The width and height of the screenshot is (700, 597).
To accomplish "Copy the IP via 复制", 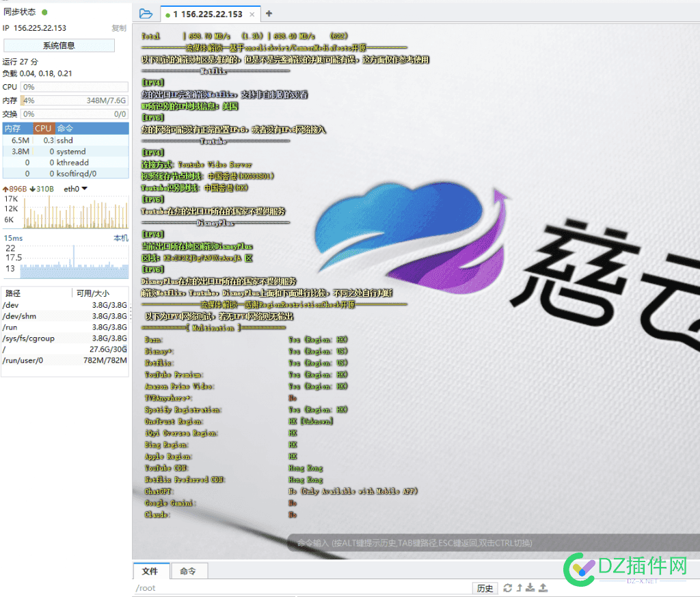I will (x=119, y=28).
